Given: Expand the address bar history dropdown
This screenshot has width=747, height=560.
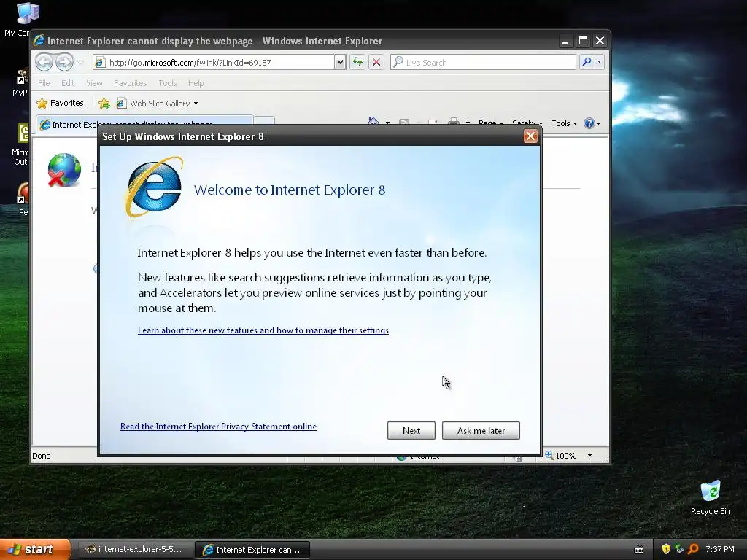Looking at the screenshot, I should click(x=340, y=63).
